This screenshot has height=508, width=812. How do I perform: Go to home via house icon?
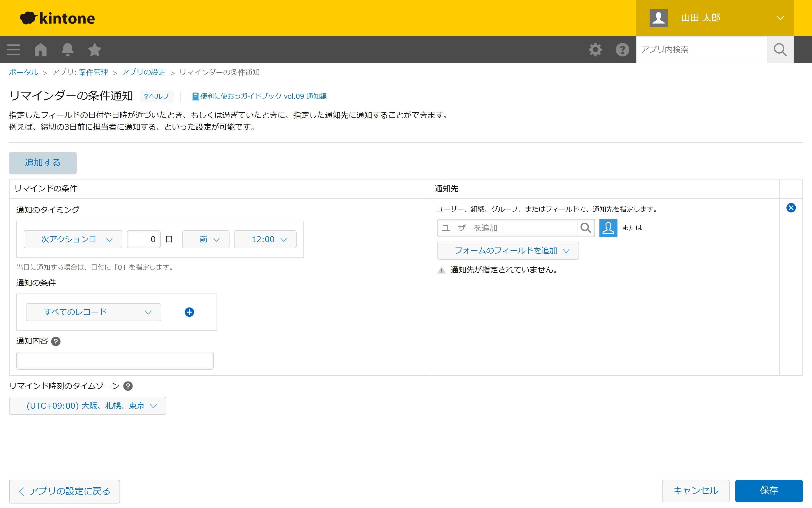coord(41,49)
